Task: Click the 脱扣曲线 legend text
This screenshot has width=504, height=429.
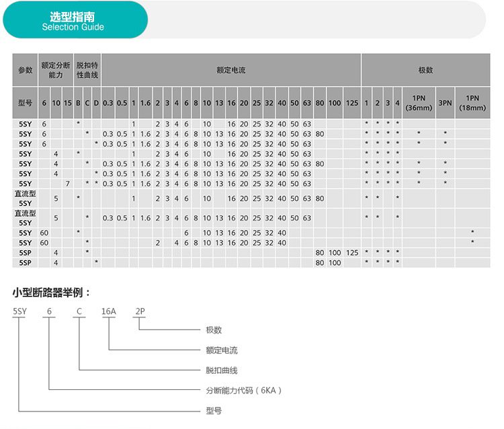Action: click(222, 370)
